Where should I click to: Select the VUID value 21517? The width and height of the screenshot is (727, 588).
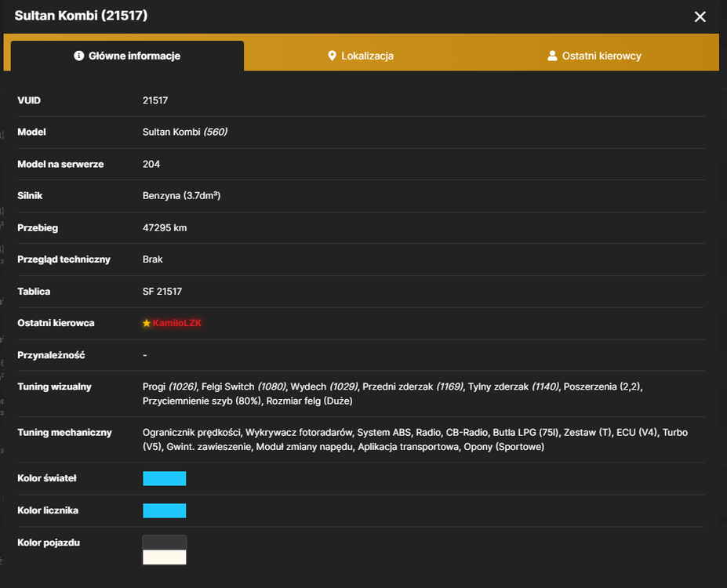155,100
